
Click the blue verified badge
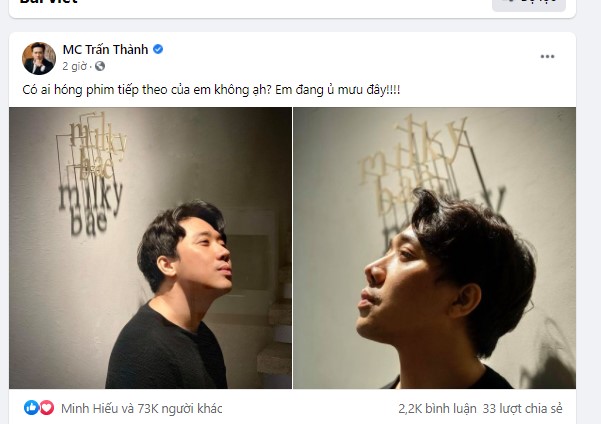click(158, 49)
